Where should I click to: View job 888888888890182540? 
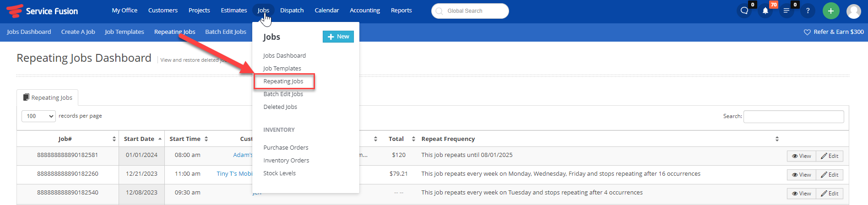coord(802,194)
